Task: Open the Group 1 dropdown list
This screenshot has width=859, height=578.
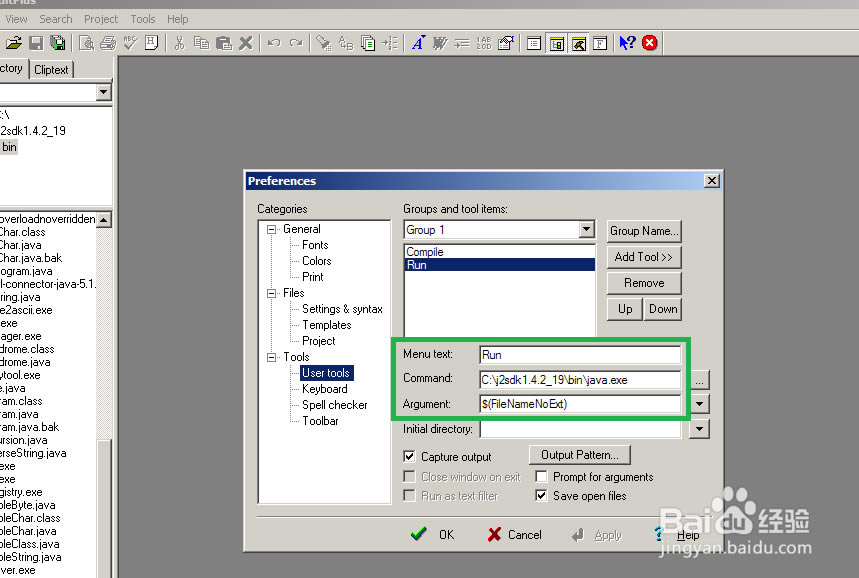Action: point(586,230)
